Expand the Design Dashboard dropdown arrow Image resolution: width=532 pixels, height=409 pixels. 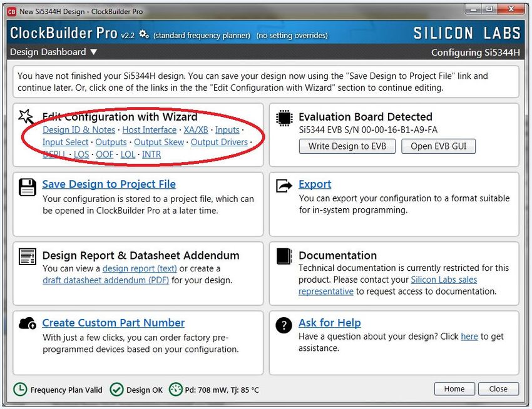point(94,52)
